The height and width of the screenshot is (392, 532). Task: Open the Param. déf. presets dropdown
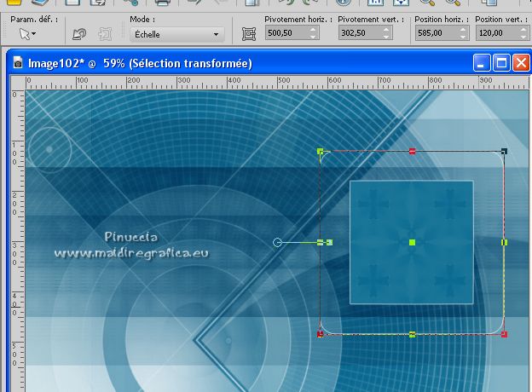coord(27,34)
